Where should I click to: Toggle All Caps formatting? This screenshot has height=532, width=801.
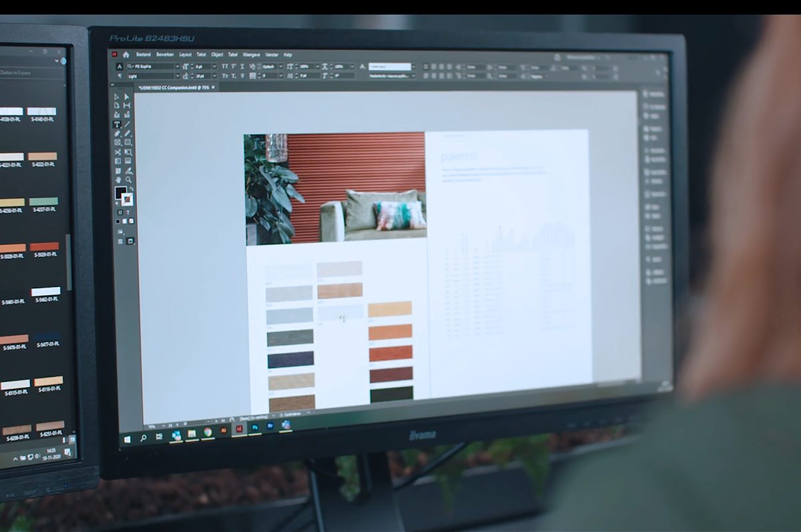[x=225, y=67]
